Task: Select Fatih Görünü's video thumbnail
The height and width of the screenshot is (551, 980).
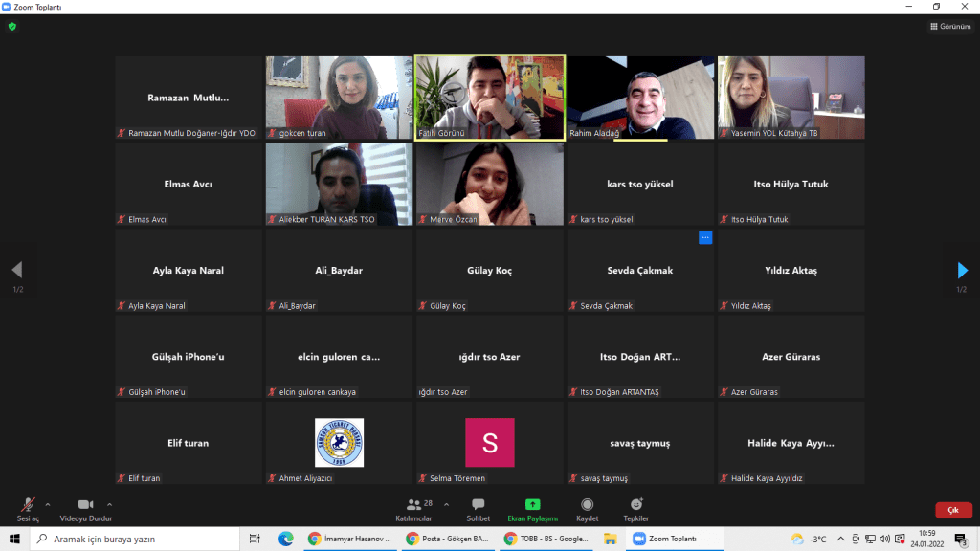Action: pos(490,97)
